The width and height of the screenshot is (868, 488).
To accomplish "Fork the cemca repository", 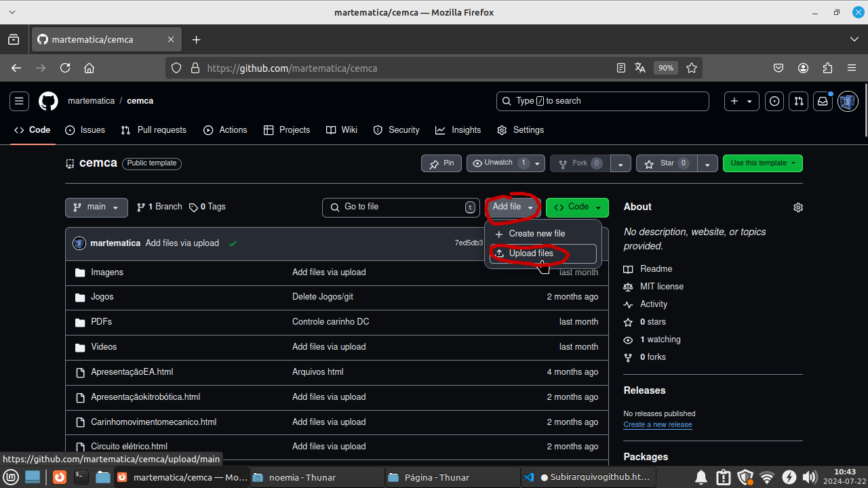I will coord(580,163).
